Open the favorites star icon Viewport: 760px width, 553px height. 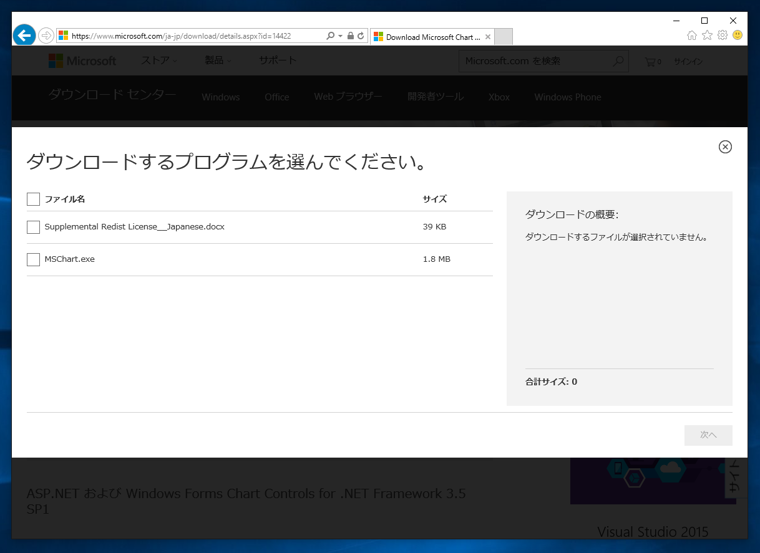(x=707, y=35)
